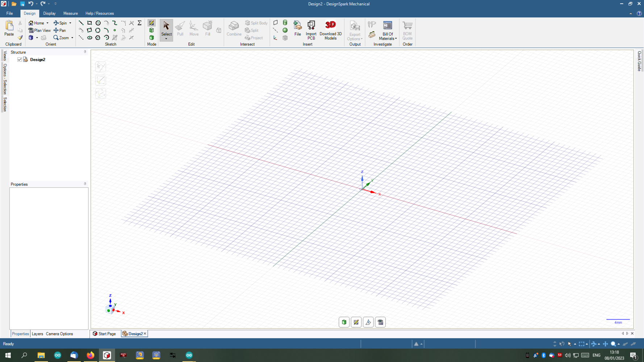644x362 pixels.
Task: Open the Layers panel tab
Action: [x=37, y=334]
